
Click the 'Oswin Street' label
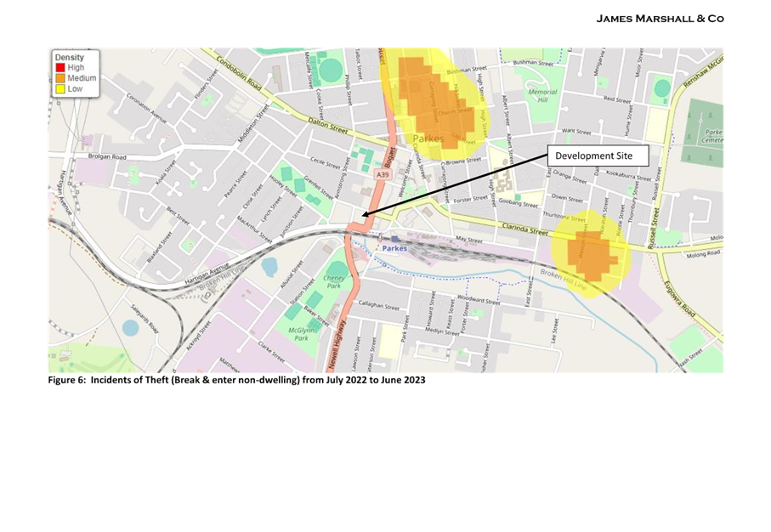pyautogui.click(x=568, y=198)
